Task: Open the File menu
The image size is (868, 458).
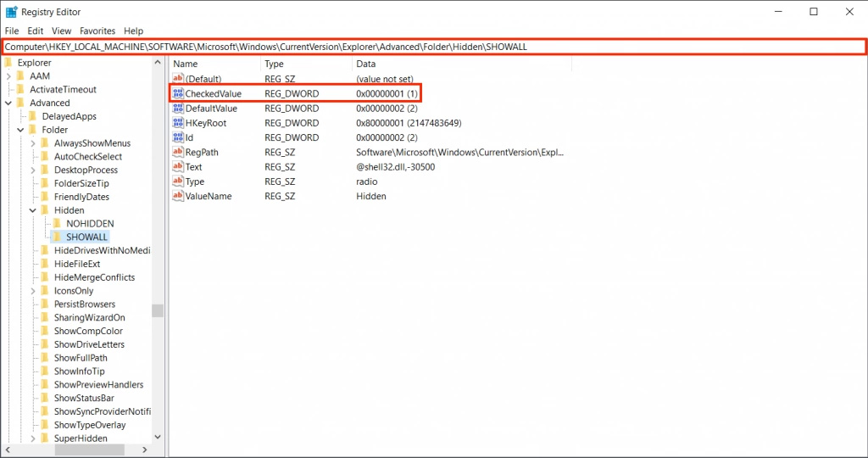Action: point(12,31)
